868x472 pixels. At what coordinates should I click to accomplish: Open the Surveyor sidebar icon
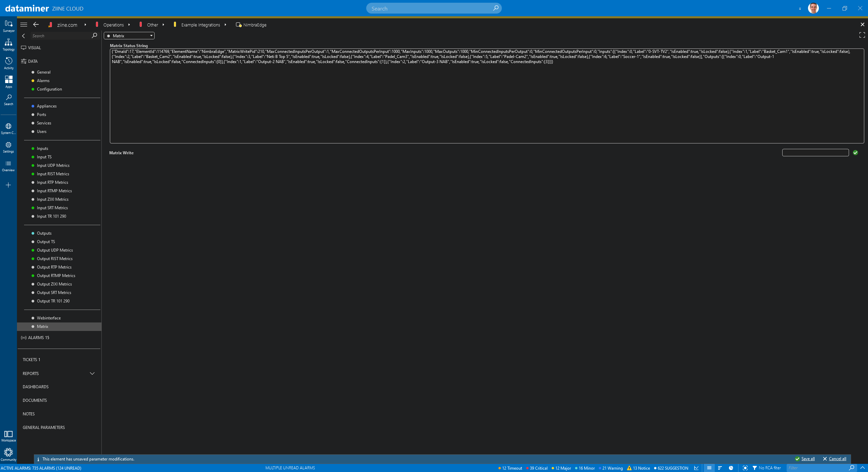click(x=8, y=26)
